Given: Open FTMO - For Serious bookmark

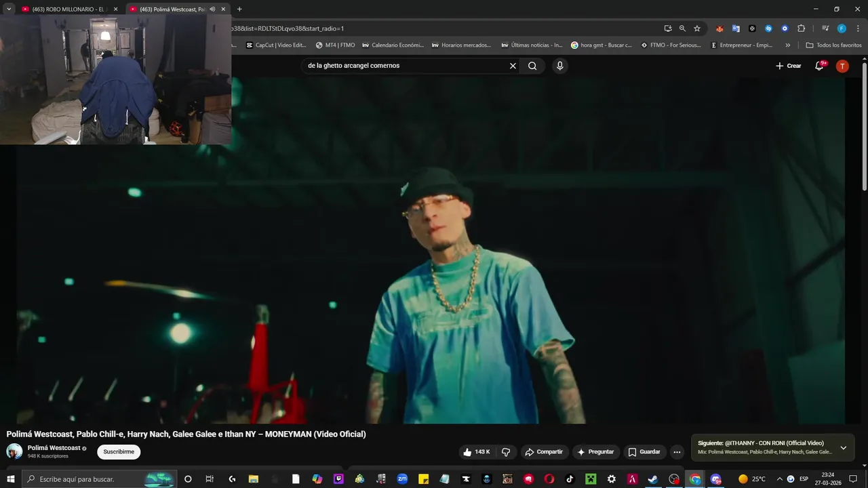Looking at the screenshot, I should pos(671,45).
